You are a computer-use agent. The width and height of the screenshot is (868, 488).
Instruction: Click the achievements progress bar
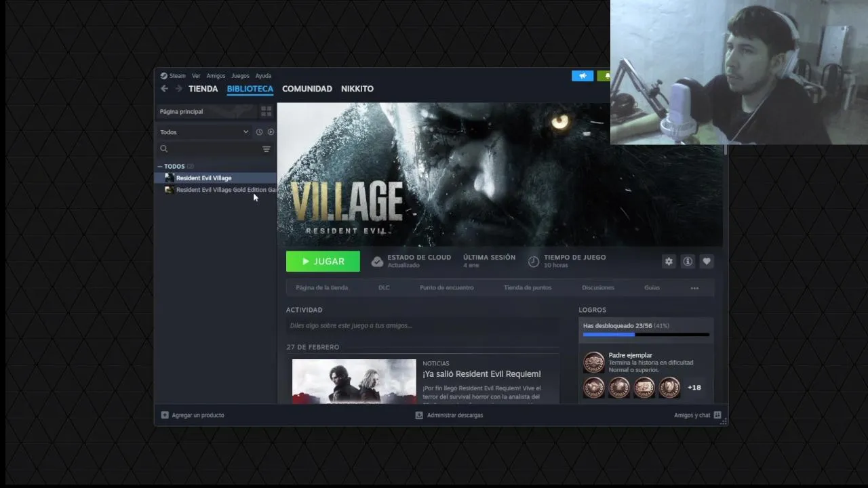[x=646, y=334]
